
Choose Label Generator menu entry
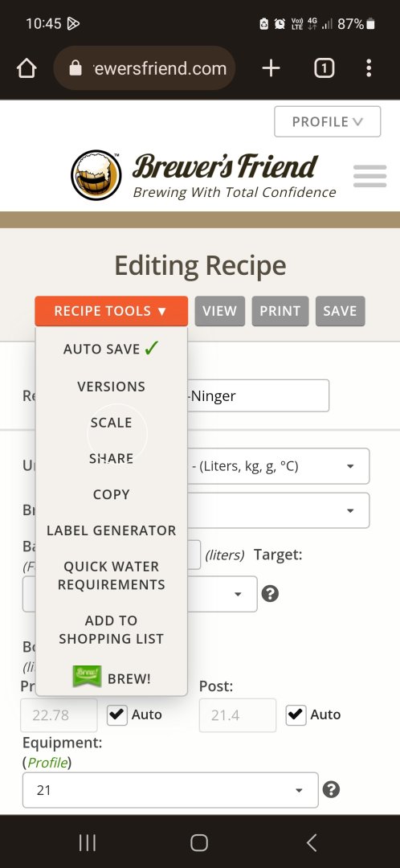click(111, 530)
